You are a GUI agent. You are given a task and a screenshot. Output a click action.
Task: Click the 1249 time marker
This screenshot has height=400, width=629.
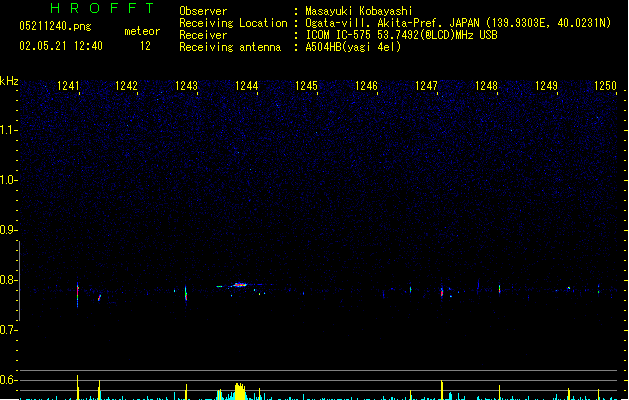tap(546, 86)
